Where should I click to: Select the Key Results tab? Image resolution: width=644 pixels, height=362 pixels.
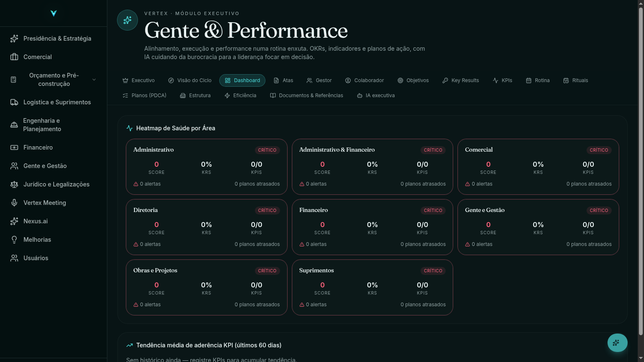click(460, 80)
